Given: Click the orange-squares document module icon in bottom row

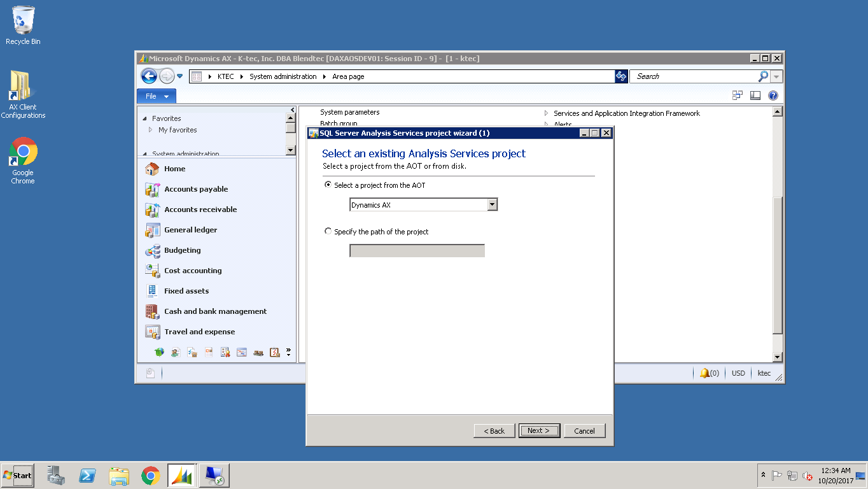Looking at the screenshot, I should (209, 352).
